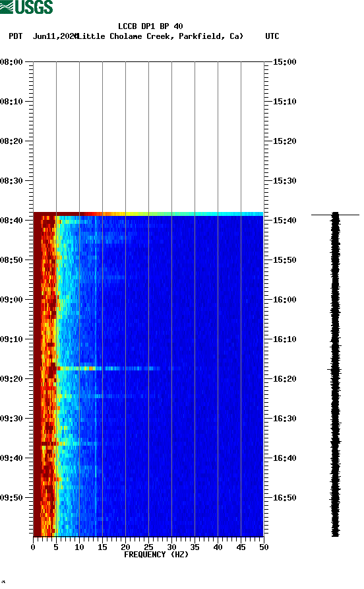Click the 45 Hz frequency tick label
364x589 pixels.
(241, 547)
